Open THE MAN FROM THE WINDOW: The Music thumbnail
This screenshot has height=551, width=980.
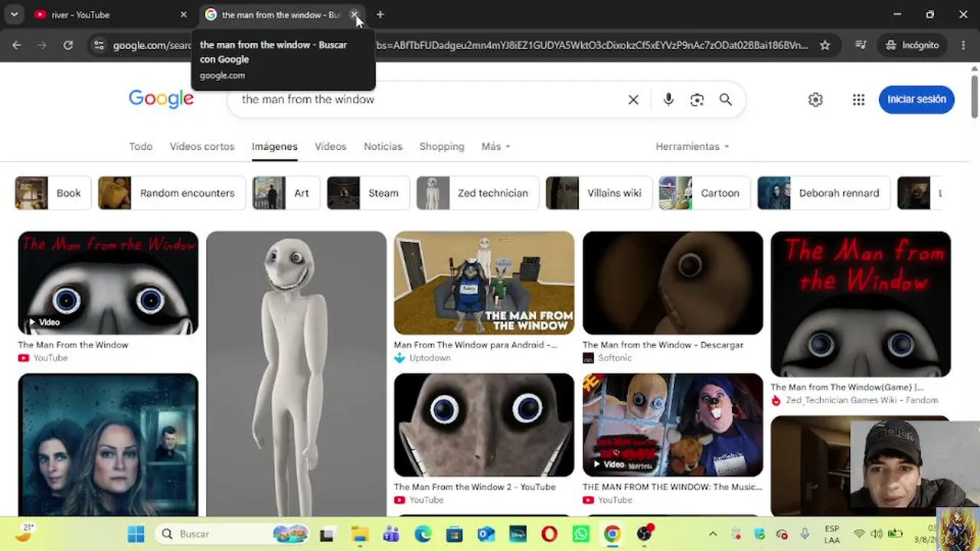pyautogui.click(x=673, y=425)
